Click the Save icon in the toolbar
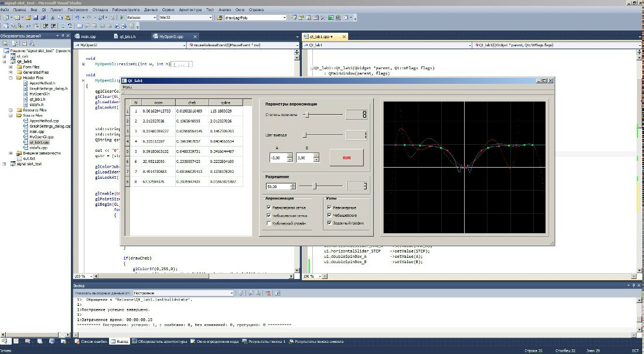 point(35,18)
